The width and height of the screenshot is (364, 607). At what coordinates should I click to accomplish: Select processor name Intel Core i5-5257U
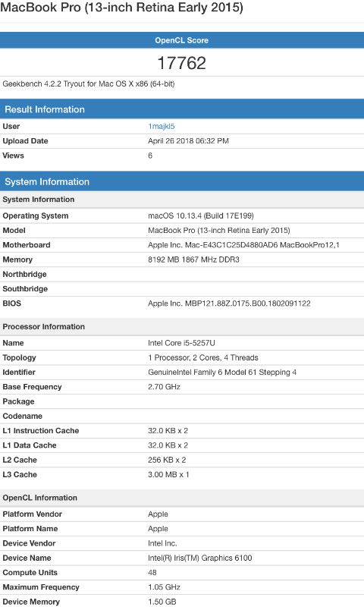[181, 343]
